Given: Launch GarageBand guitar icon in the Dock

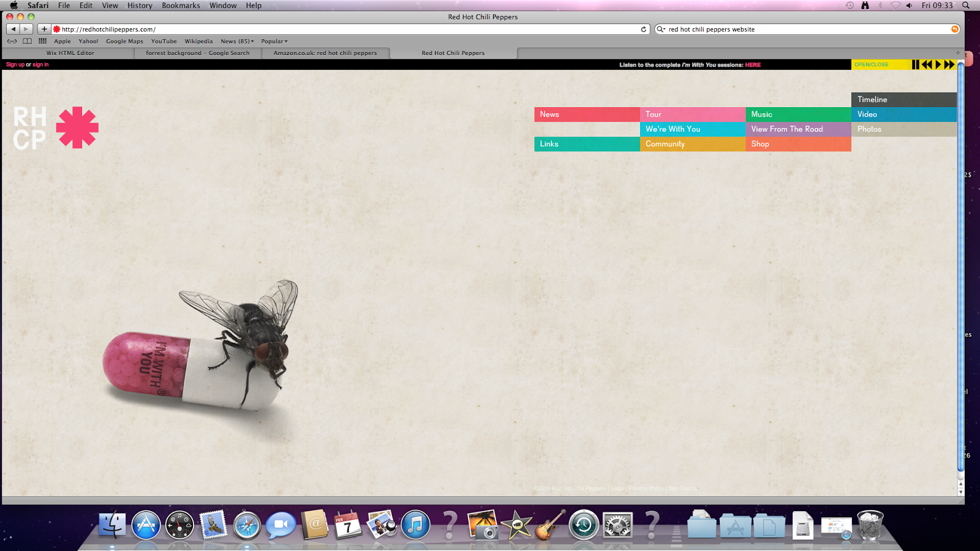Looking at the screenshot, I should pos(550,525).
